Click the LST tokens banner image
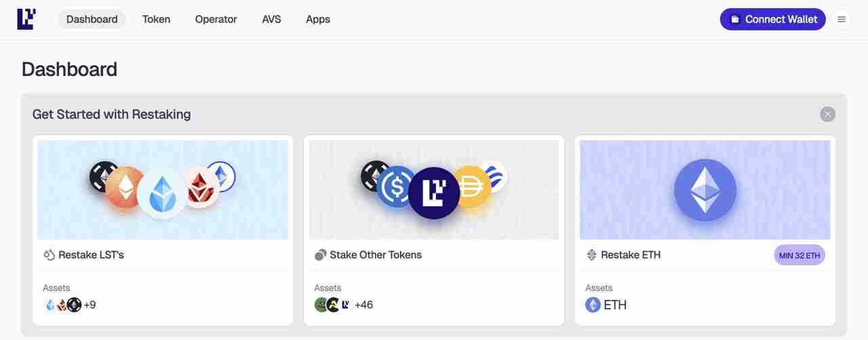The image size is (868, 340). click(x=163, y=190)
